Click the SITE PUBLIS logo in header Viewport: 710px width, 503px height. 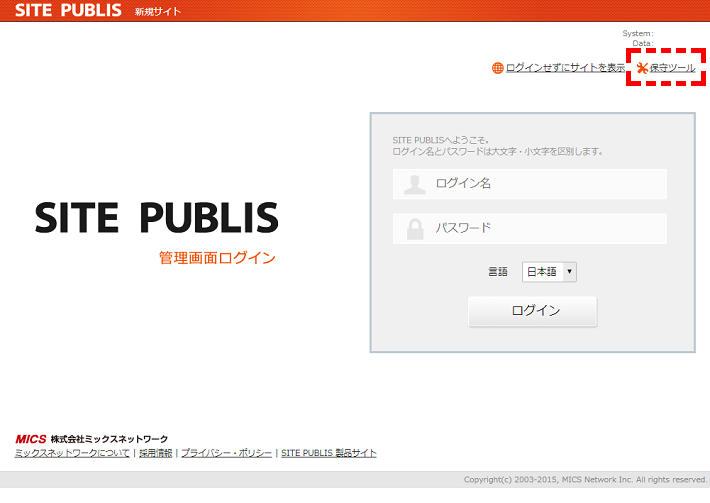point(68,10)
